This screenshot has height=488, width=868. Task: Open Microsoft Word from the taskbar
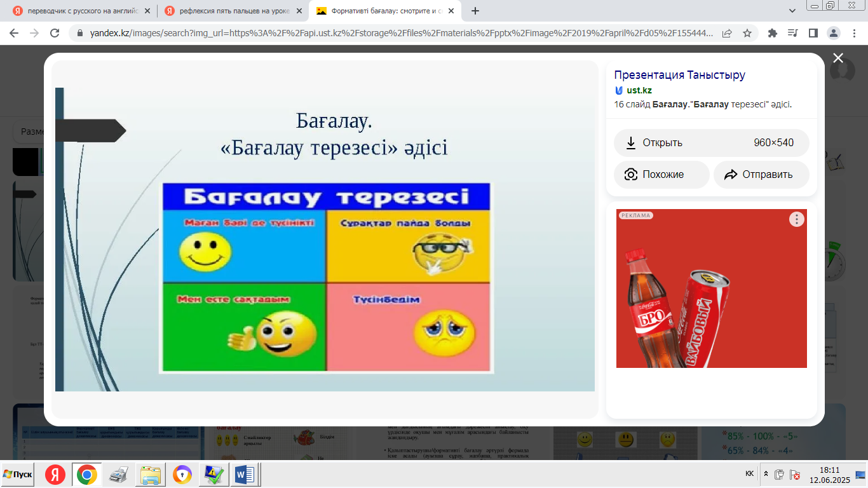coord(245,475)
